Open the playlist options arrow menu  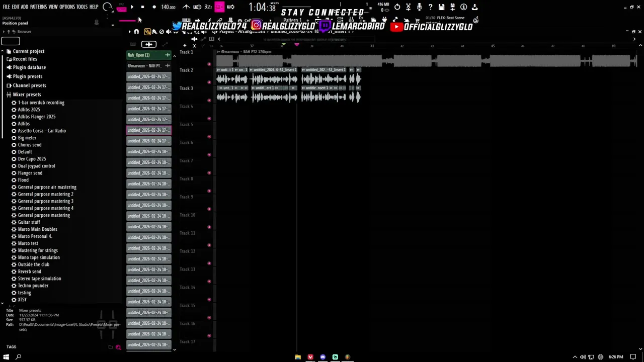click(129, 32)
